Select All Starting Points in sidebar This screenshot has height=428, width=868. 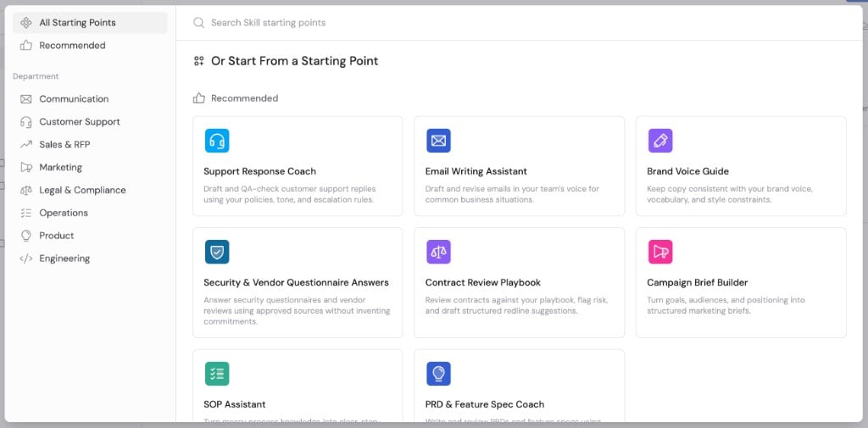[x=90, y=23]
